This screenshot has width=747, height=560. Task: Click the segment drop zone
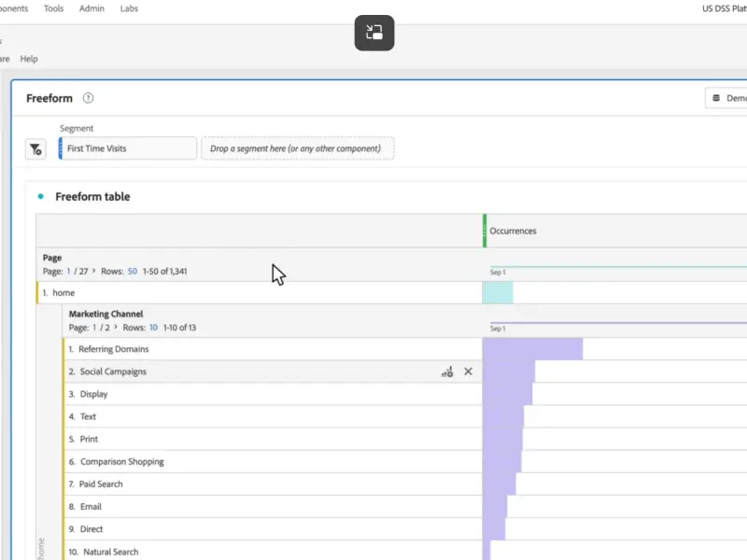coord(298,148)
